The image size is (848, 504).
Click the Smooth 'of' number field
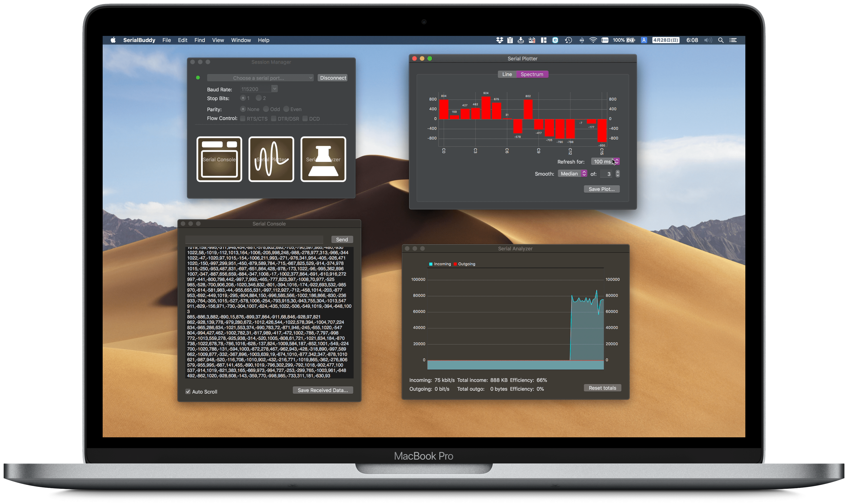pyautogui.click(x=607, y=174)
